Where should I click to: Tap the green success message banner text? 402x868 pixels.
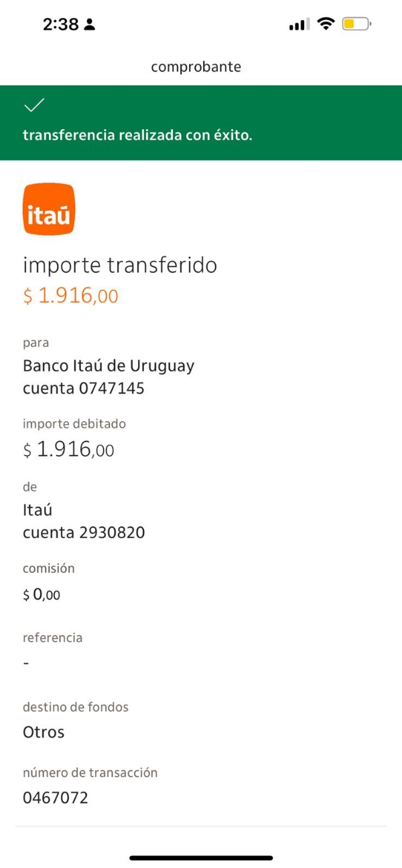pos(137,135)
